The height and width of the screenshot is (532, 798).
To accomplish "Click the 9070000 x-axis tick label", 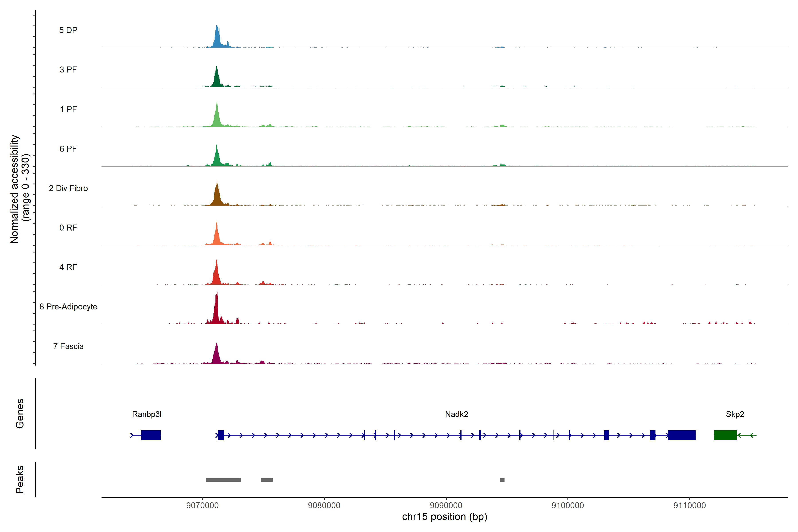I will click(x=202, y=505).
